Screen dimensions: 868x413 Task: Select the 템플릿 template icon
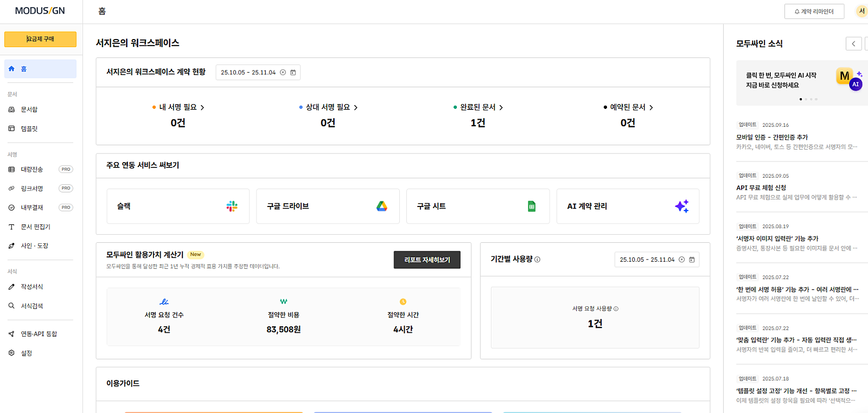11,128
